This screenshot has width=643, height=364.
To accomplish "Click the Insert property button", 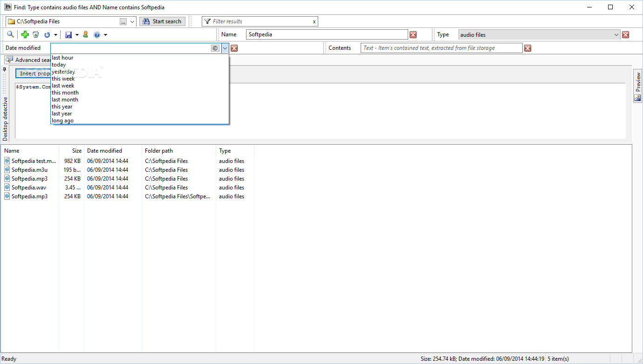I will point(33,74).
